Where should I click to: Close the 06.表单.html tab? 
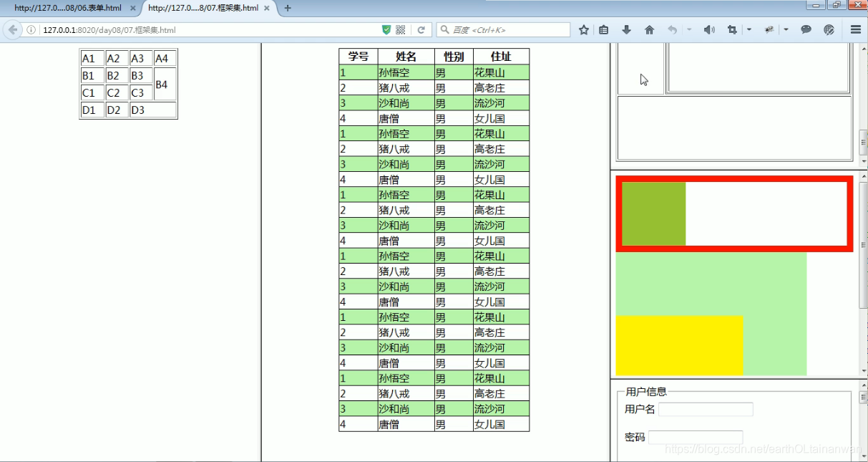(132, 9)
